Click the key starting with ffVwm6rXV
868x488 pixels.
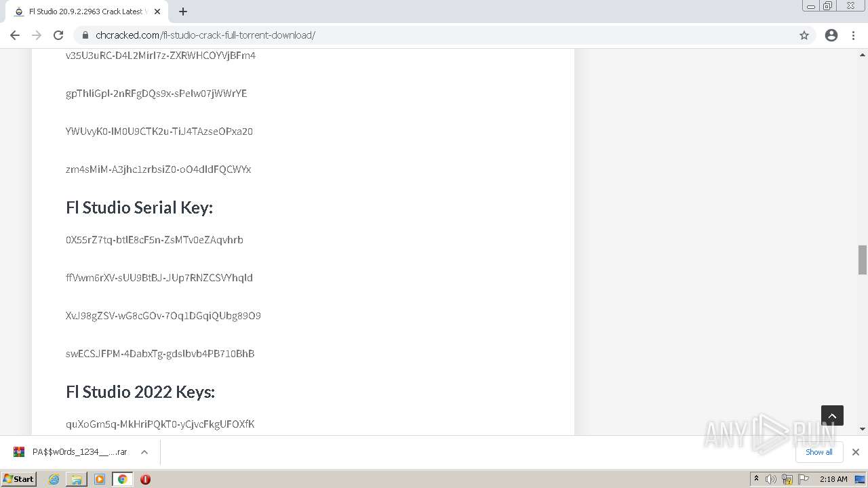click(159, 278)
